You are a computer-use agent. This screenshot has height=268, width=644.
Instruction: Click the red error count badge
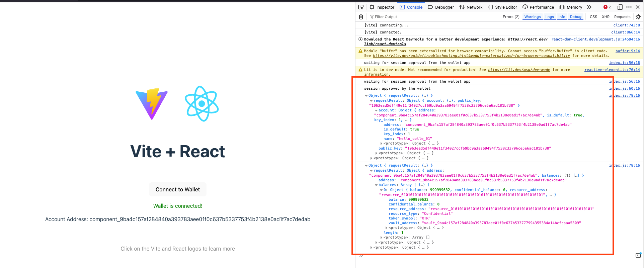click(x=607, y=7)
